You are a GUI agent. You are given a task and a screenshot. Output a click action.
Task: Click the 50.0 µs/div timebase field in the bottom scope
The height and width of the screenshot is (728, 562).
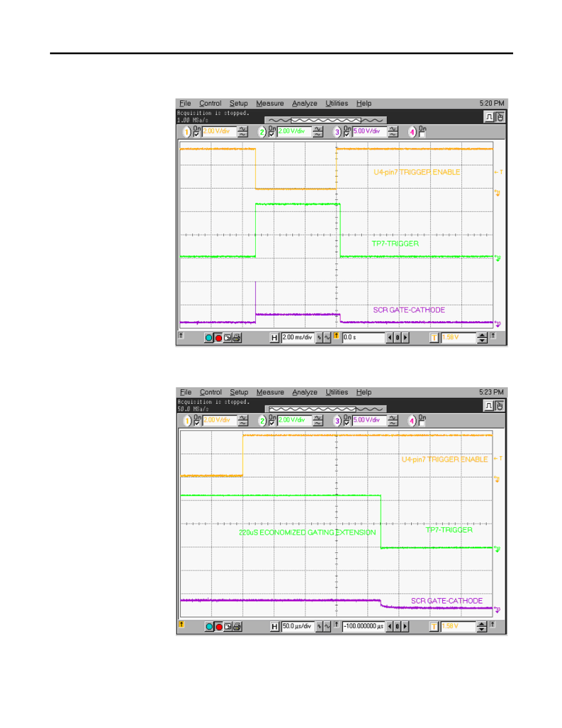298,627
